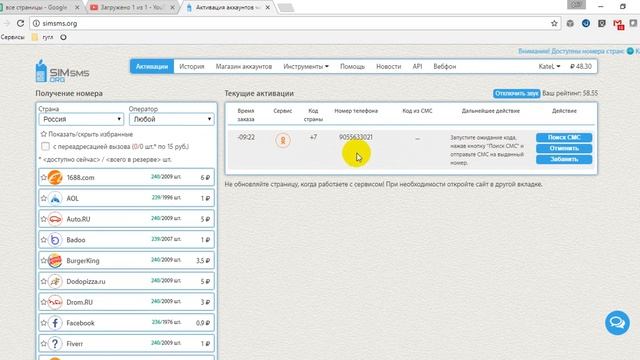Close the Активация аккаунтов browser tab

pyautogui.click(x=268, y=7)
